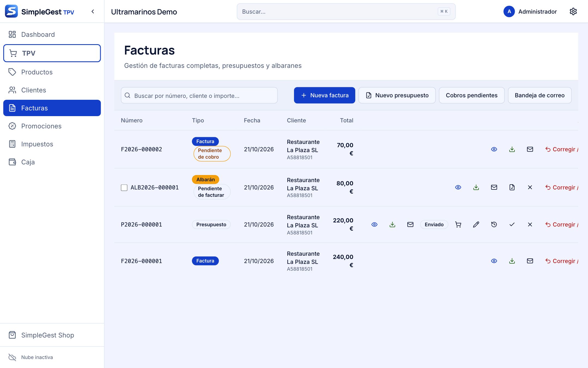Email presupuesto P2026-000001
The width and height of the screenshot is (588, 368).
tap(411, 224)
